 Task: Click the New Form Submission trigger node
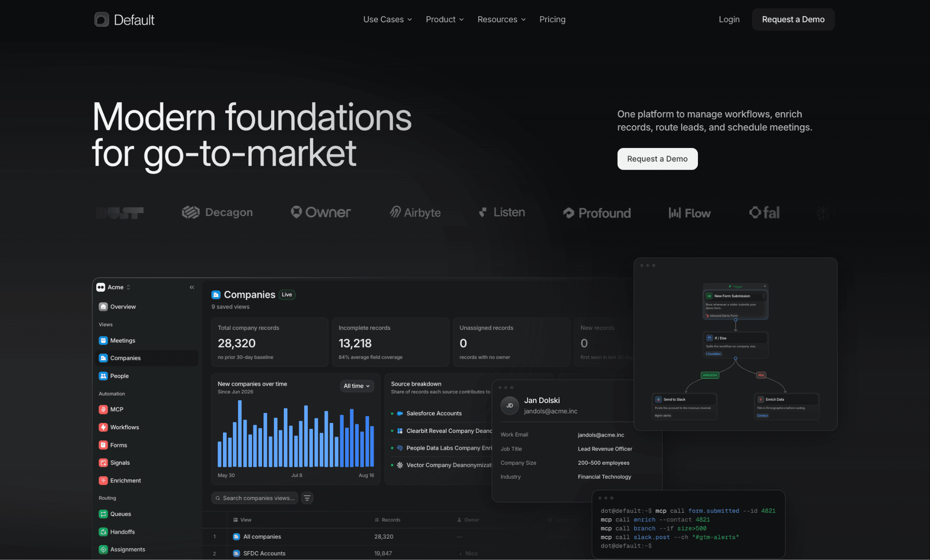736,305
